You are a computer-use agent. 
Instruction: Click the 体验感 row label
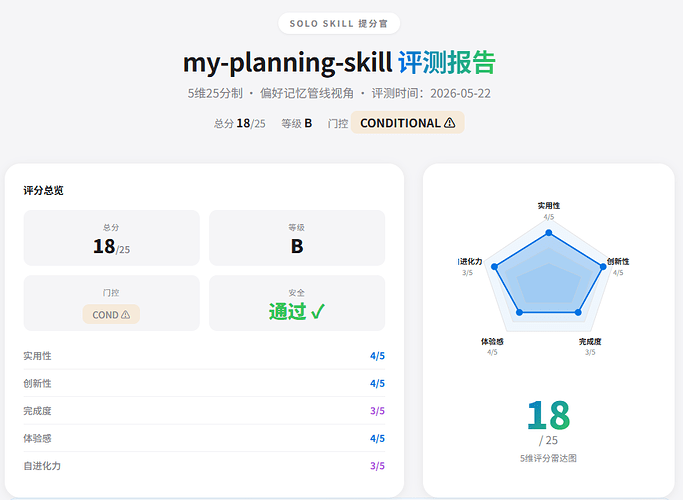coord(37,438)
